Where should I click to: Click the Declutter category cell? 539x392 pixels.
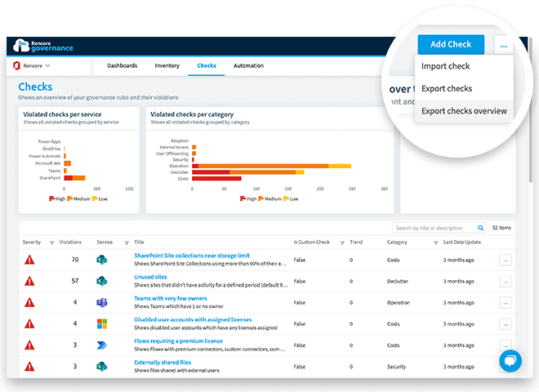point(398,281)
